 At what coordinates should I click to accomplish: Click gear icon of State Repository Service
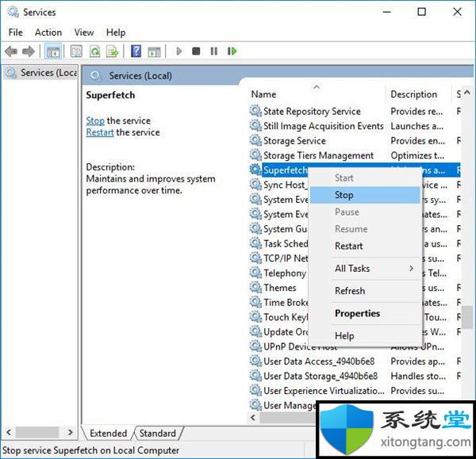[255, 111]
